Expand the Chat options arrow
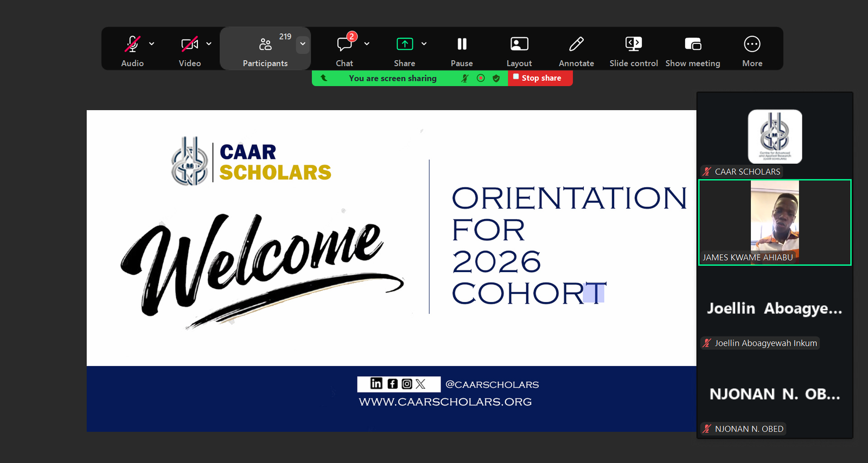The width and height of the screenshot is (868, 463). coord(367,44)
